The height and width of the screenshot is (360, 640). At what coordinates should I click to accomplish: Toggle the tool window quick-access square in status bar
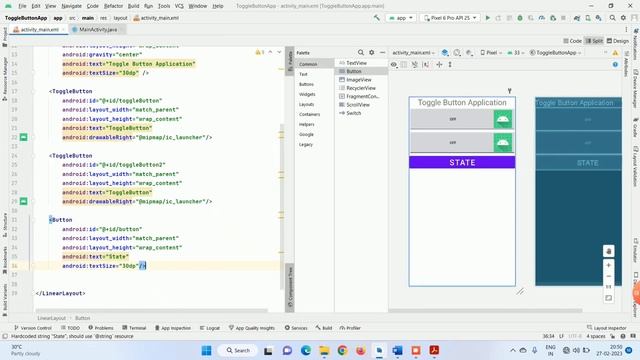click(x=5, y=336)
